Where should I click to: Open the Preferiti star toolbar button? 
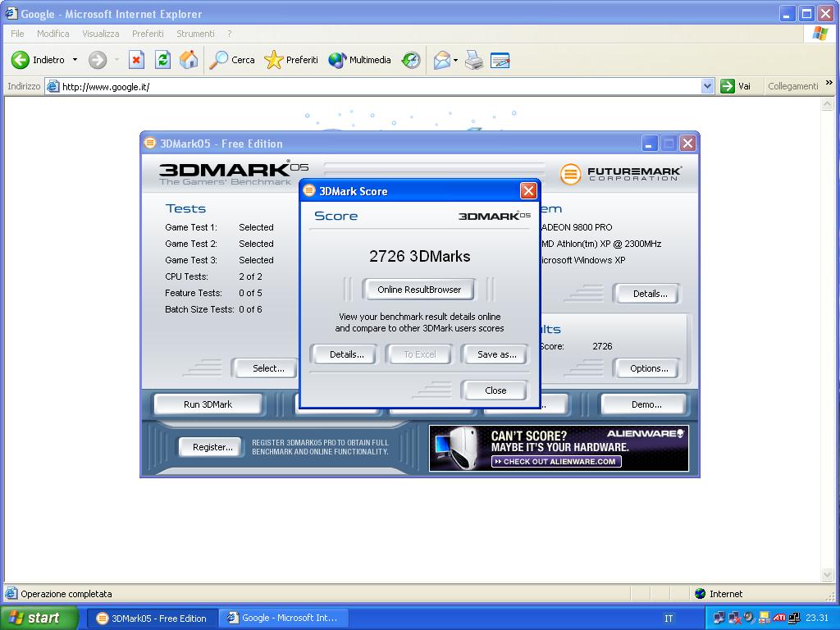[x=291, y=60]
